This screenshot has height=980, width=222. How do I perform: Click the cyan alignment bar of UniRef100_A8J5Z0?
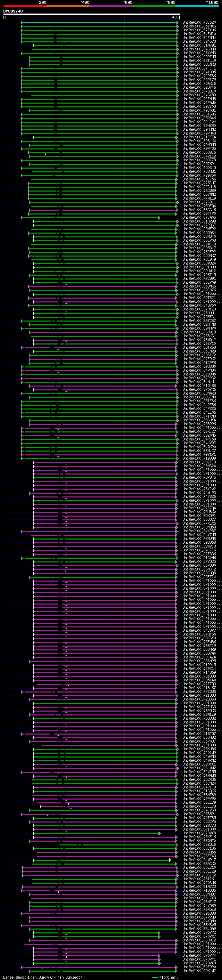(100, 23)
